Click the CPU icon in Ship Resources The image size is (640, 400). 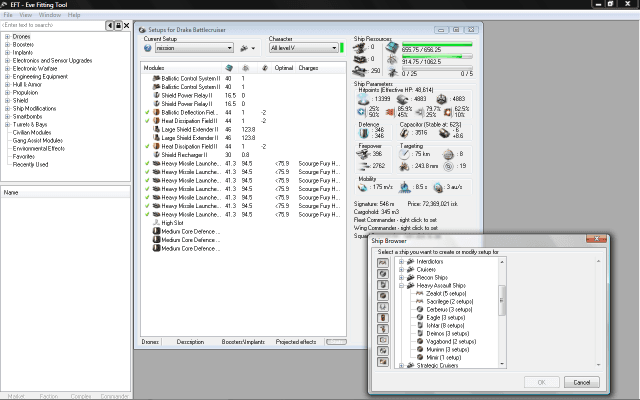(392, 48)
